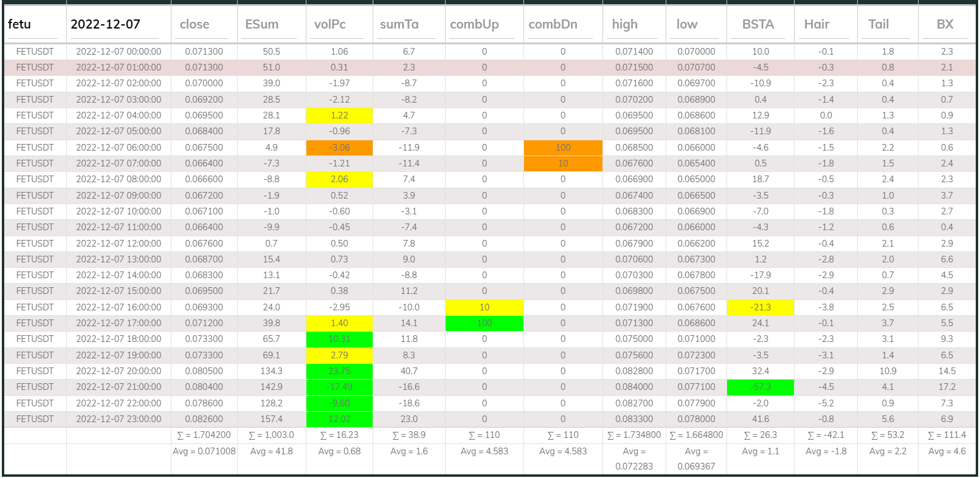Click the ESum average Avg = 41.8

272,451
